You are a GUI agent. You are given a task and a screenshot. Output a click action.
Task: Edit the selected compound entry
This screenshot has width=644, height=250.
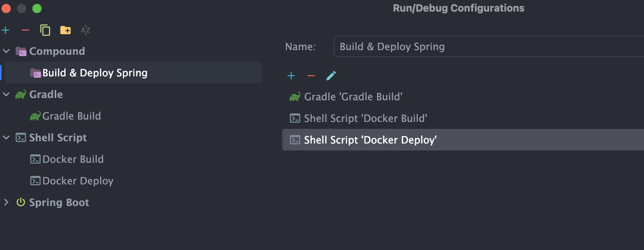(x=331, y=76)
